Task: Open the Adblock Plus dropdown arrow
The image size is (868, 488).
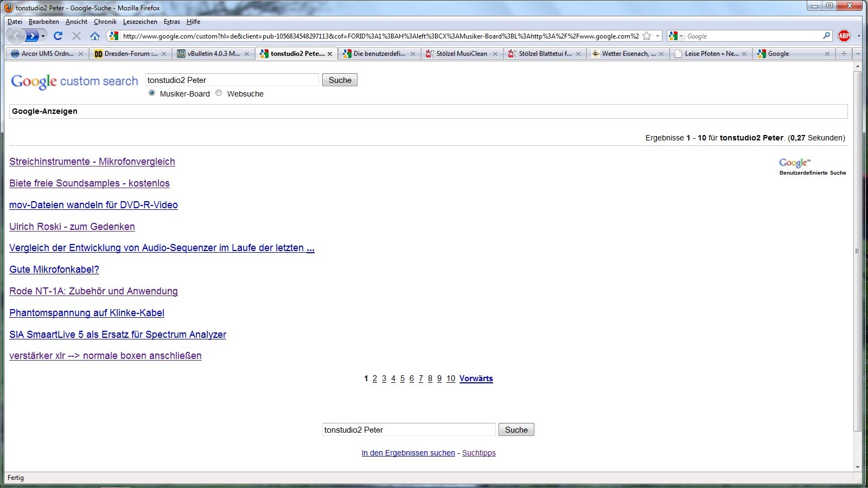Action: (859, 36)
